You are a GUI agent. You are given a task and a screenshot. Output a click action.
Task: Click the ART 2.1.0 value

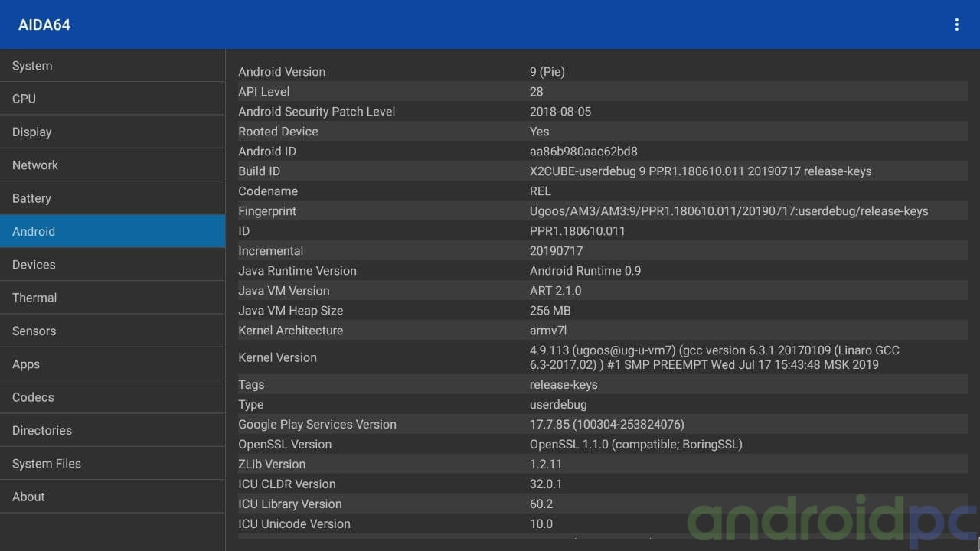pos(556,291)
